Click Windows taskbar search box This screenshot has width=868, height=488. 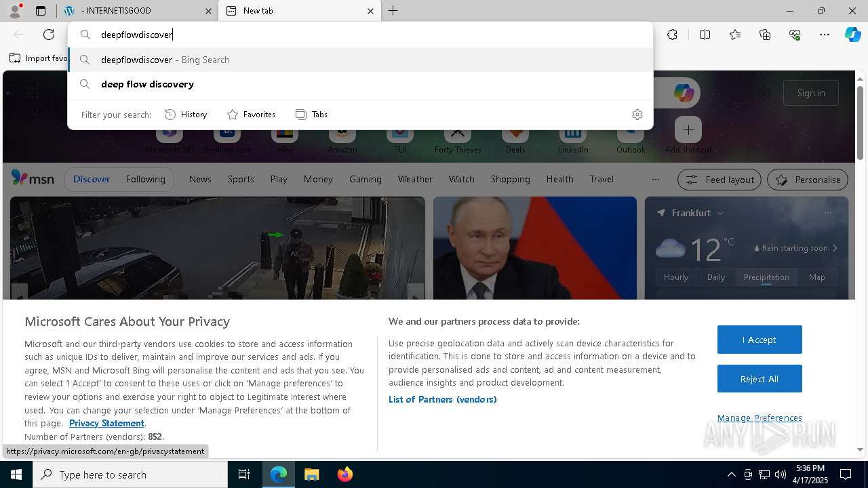click(130, 474)
